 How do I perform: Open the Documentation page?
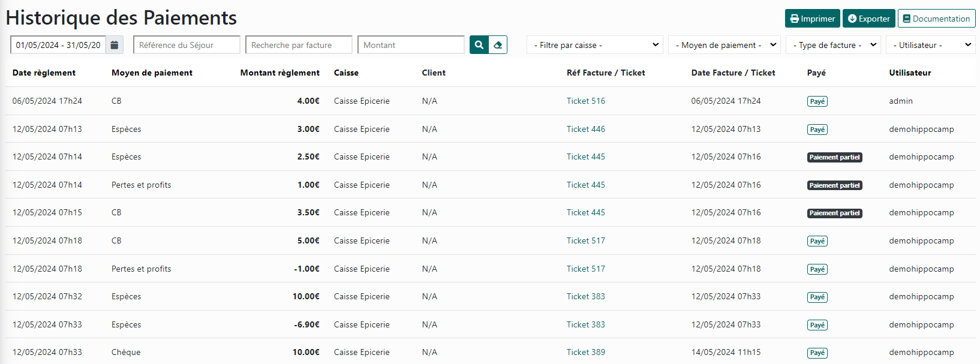936,19
